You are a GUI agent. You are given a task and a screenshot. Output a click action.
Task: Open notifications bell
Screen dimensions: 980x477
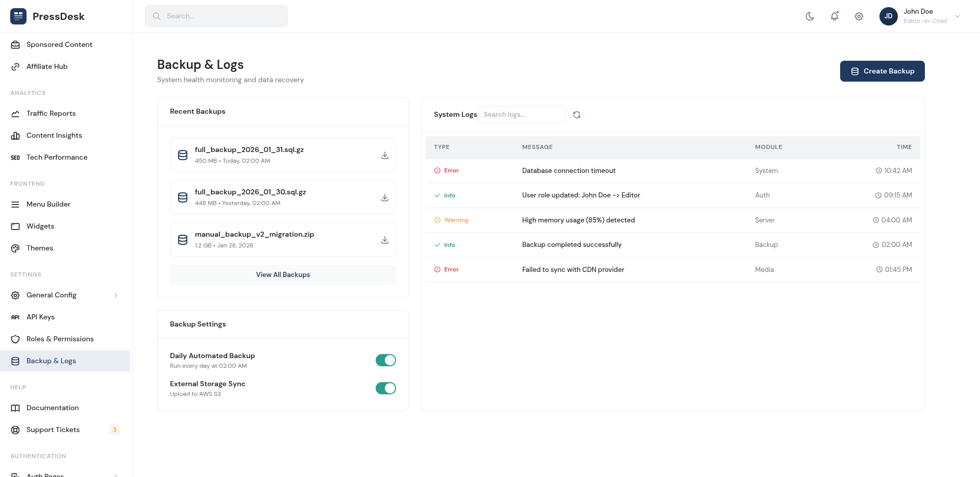835,16
